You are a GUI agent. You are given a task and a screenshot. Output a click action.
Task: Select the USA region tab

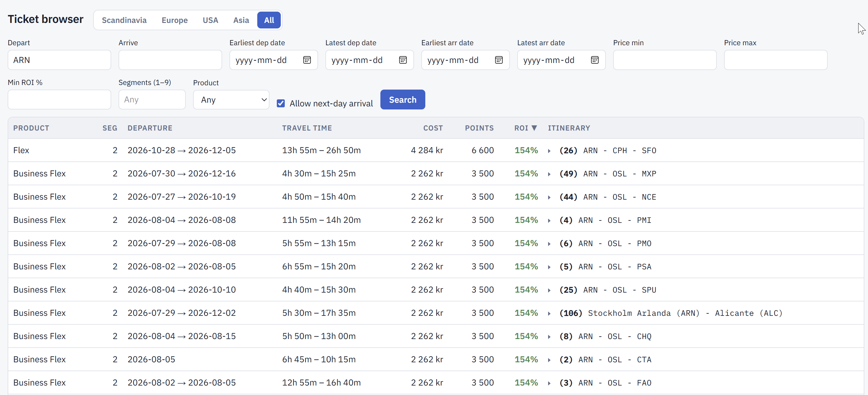coord(211,20)
